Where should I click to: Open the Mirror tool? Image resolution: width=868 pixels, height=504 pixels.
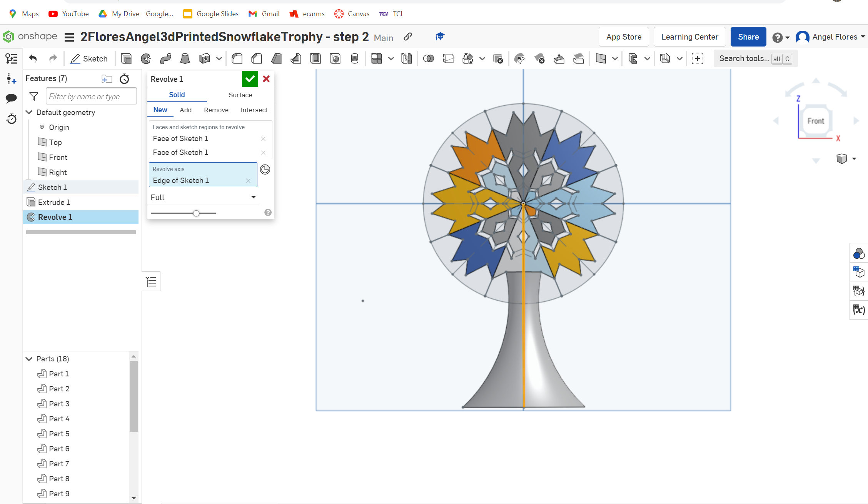pyautogui.click(x=407, y=58)
